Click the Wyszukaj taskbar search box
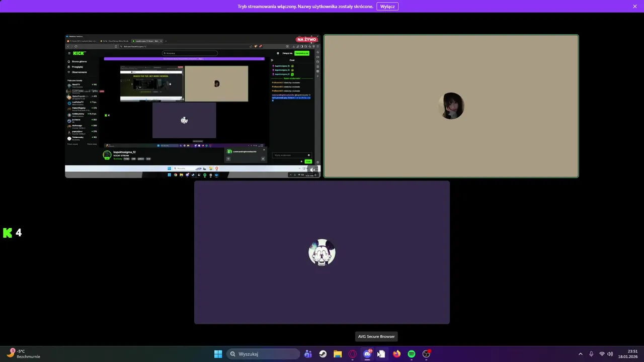644x362 pixels. pos(264,354)
